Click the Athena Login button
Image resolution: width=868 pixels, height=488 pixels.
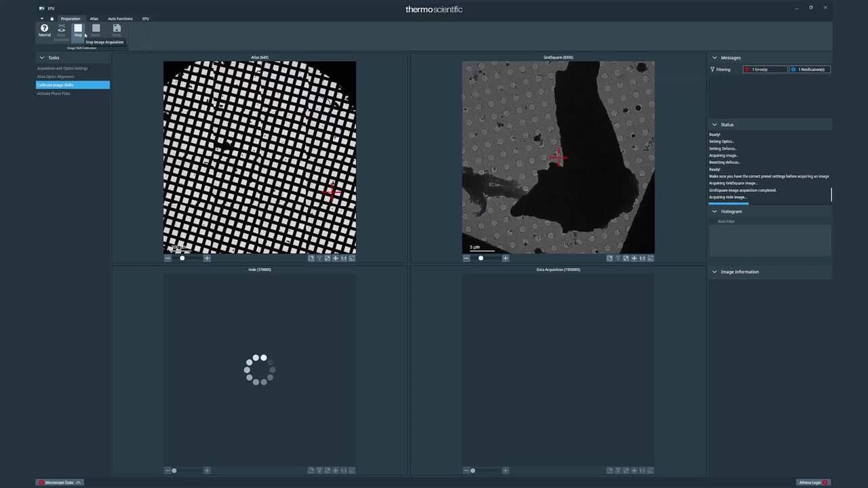pos(812,483)
